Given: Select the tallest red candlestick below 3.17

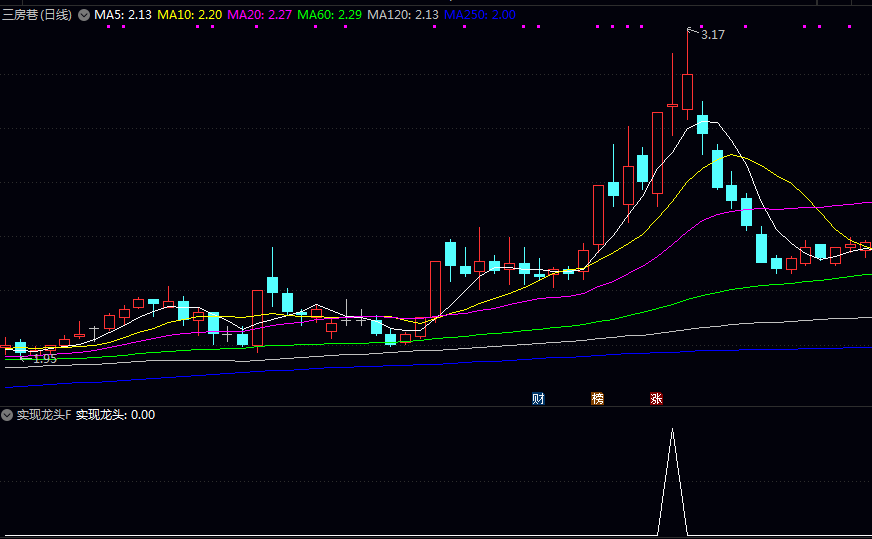Looking at the screenshot, I should pyautogui.click(x=687, y=90).
